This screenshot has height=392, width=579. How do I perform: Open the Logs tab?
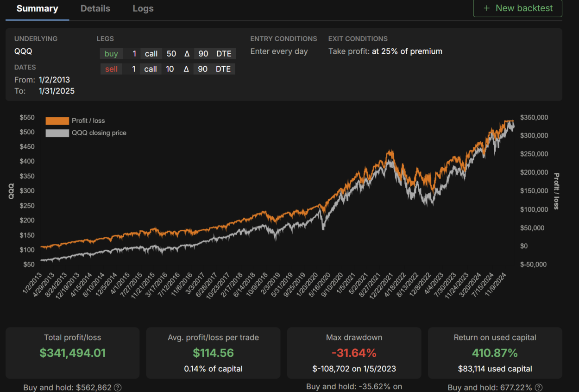coord(143,9)
